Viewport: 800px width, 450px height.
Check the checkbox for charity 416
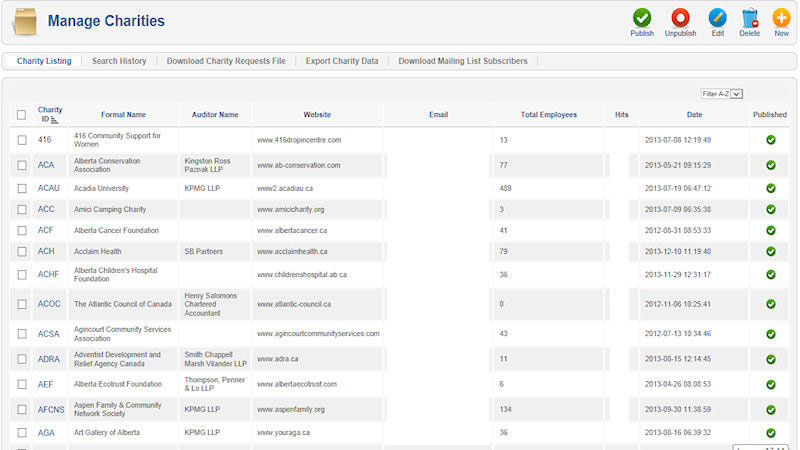[x=22, y=140]
